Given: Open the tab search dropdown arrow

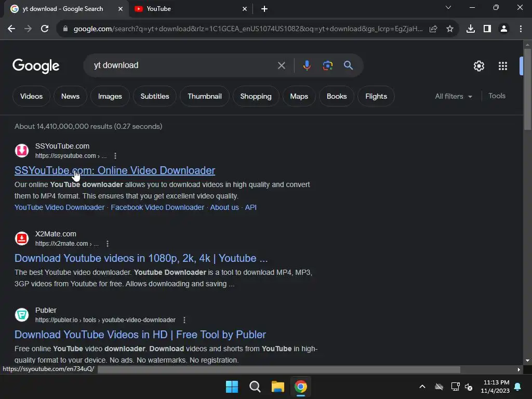Looking at the screenshot, I should [448, 7].
